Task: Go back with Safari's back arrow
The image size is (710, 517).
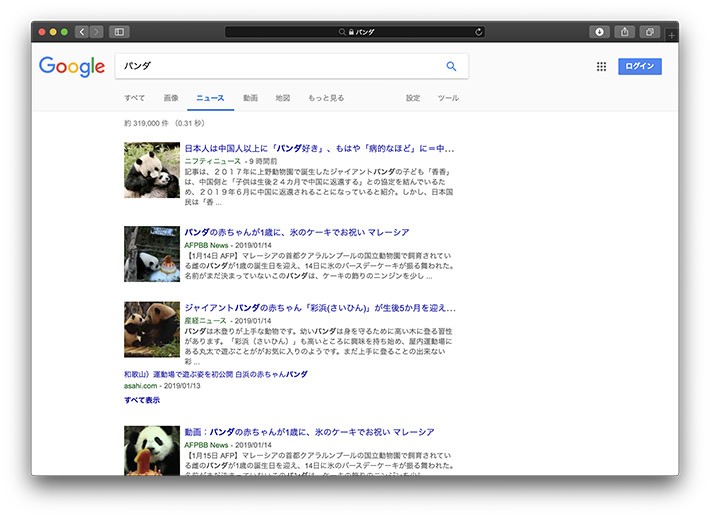Action: tap(82, 32)
